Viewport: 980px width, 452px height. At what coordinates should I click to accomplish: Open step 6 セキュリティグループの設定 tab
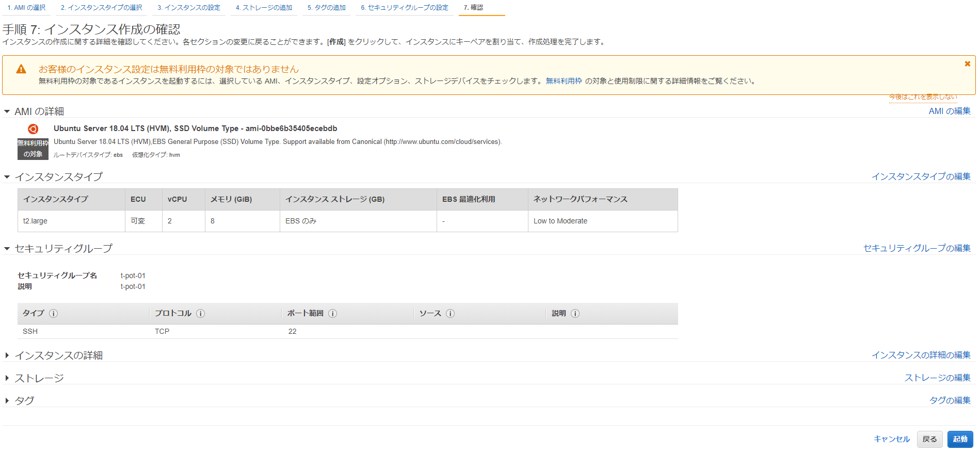click(x=404, y=8)
